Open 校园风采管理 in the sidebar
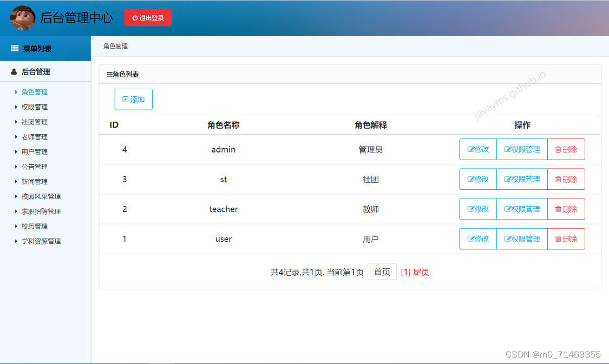The width and height of the screenshot is (609, 364). point(41,197)
